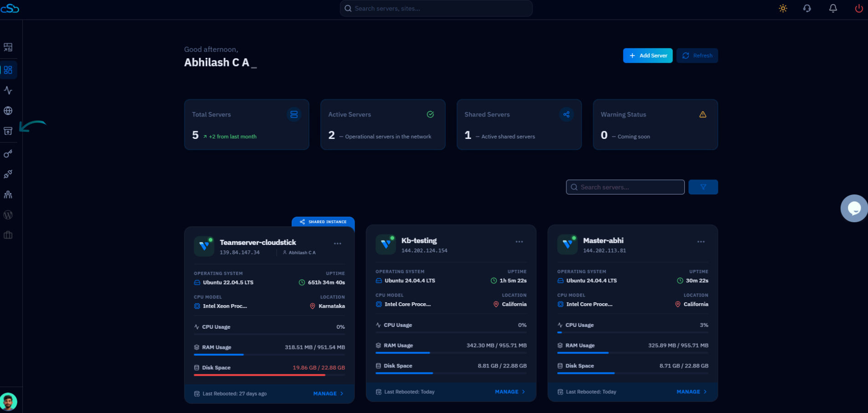Click the Karnataka location label
Screen dimensions: 868x413
coord(332,306)
